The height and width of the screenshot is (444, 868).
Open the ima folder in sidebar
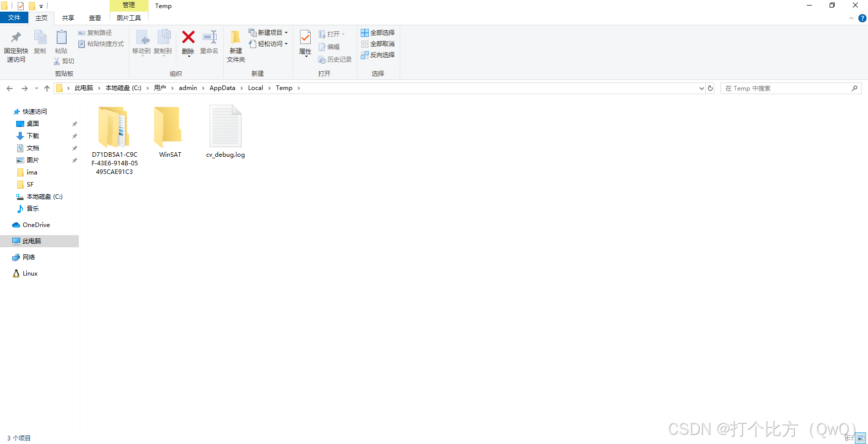tap(27, 172)
